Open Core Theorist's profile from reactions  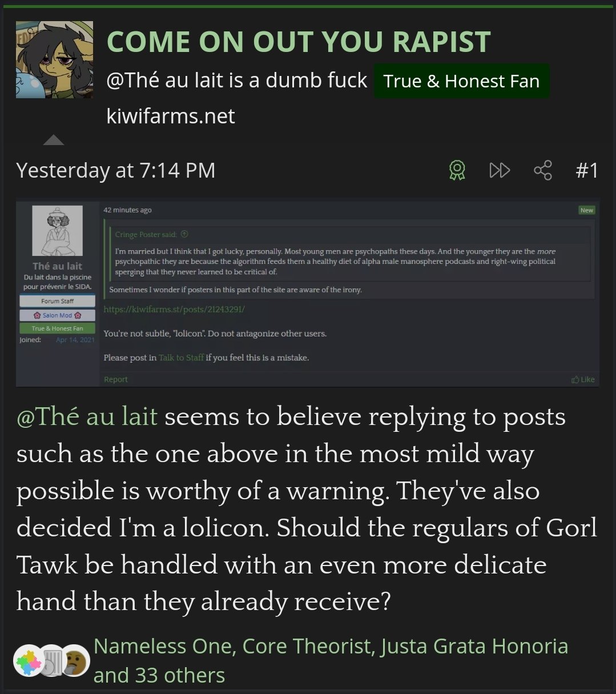click(x=308, y=646)
